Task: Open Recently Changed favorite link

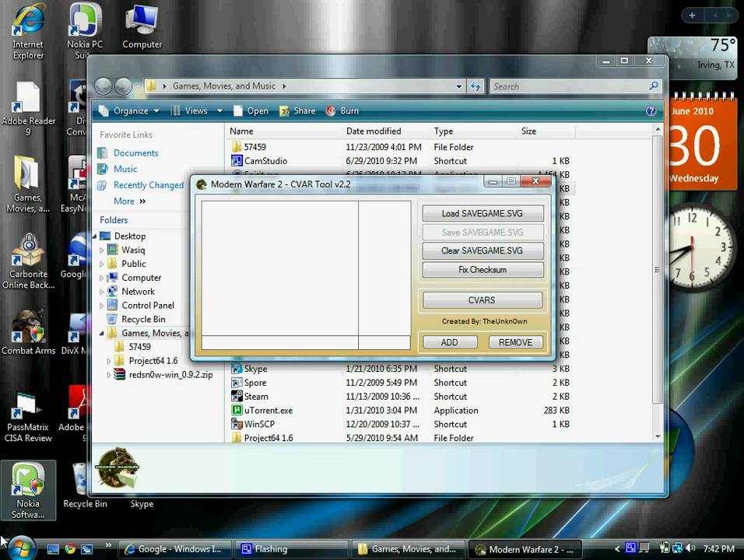Action: [x=148, y=185]
